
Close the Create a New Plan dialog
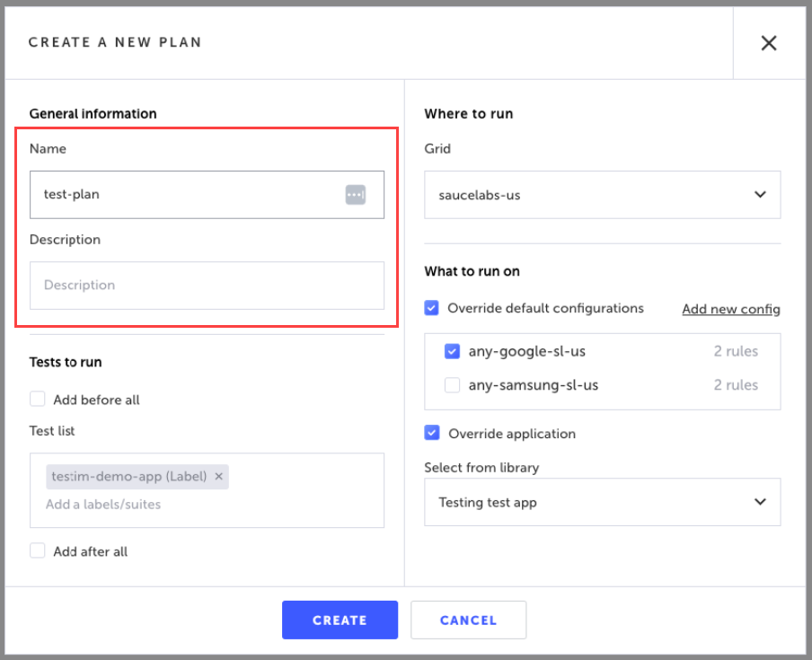(x=768, y=43)
